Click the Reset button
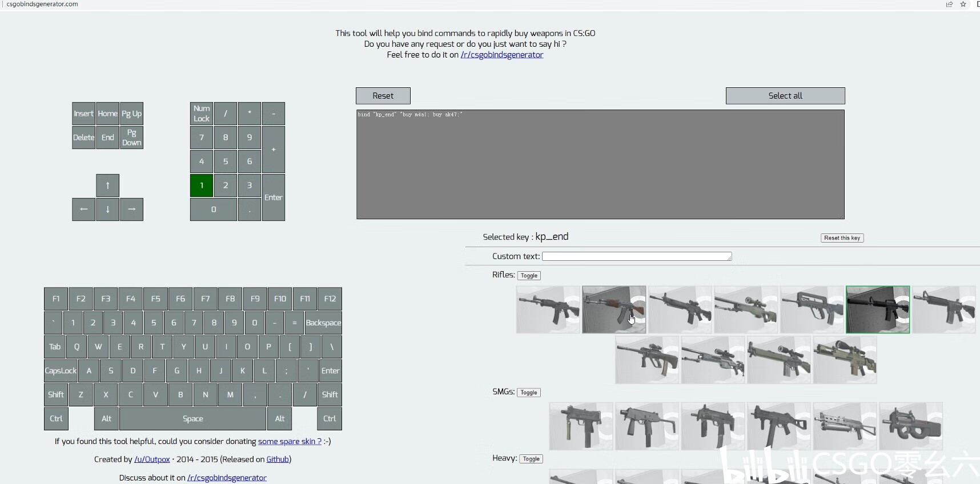Screen dimensions: 980x484 point(383,96)
